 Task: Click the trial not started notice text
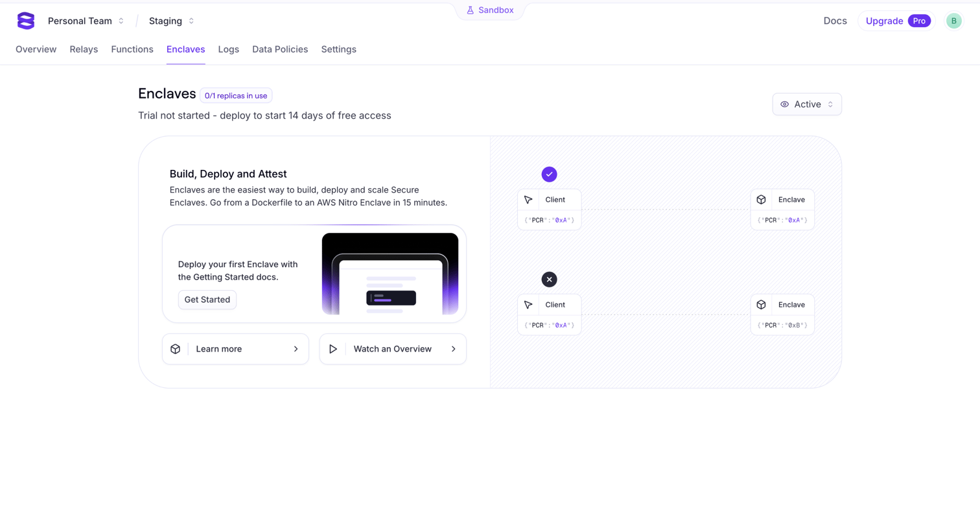[x=264, y=115]
